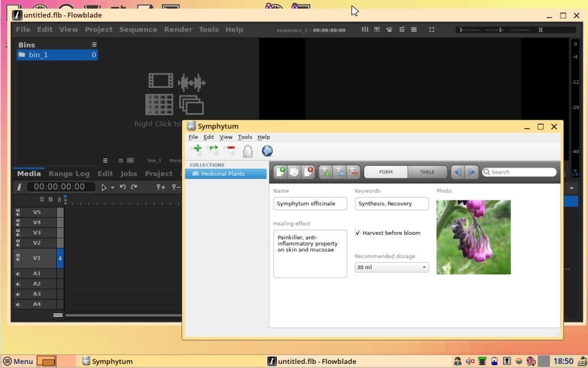The height and width of the screenshot is (368, 588).
Task: Select the Medicinal Plants collection
Action: (x=226, y=173)
